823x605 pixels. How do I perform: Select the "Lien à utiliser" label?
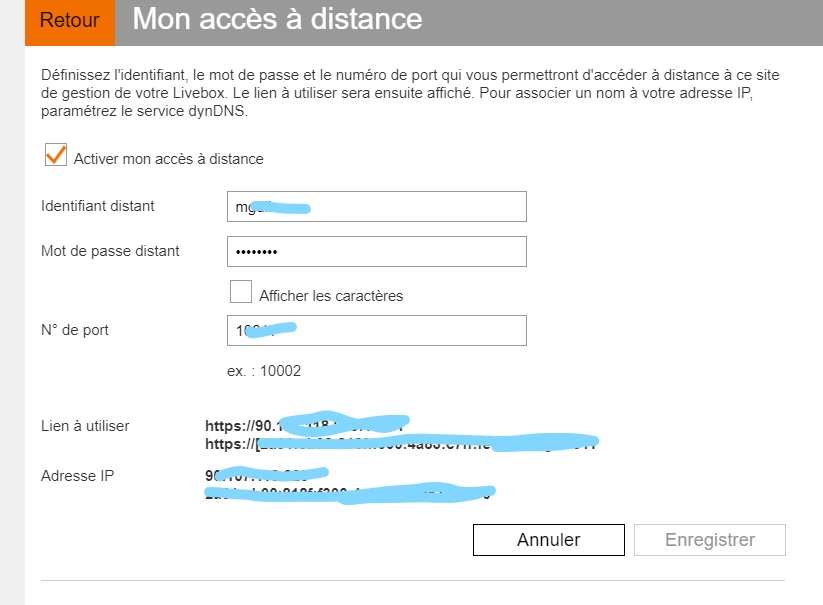coord(83,425)
